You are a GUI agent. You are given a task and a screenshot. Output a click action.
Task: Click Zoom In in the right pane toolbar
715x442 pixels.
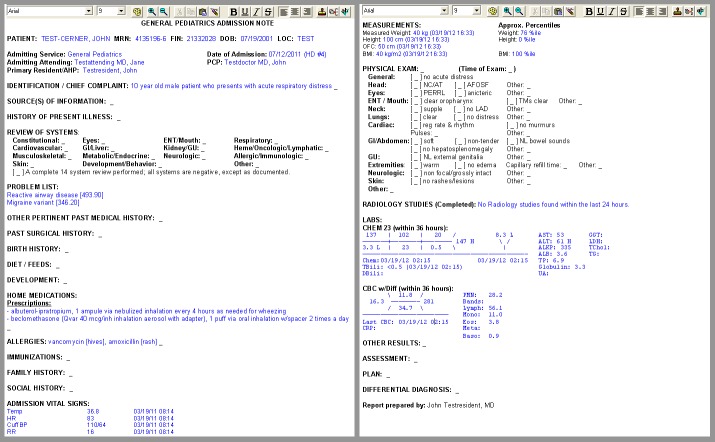pyautogui.click(x=508, y=11)
